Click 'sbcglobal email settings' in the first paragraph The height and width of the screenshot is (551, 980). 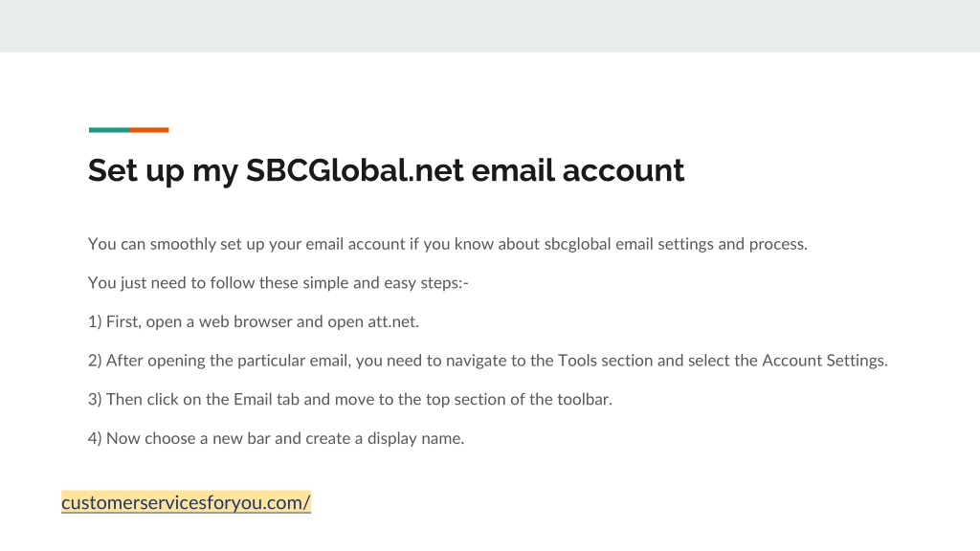(x=629, y=244)
